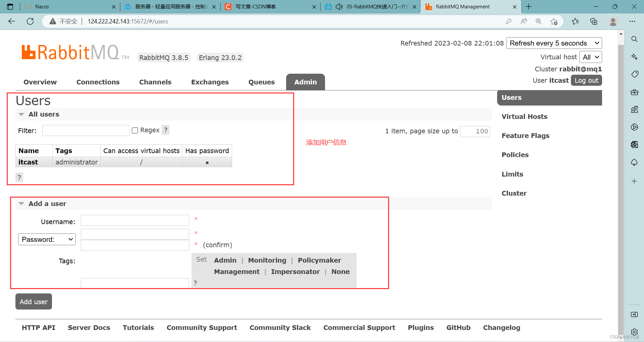644x342 pixels.
Task: Open Policies in the admin sidebar
Action: pyautogui.click(x=515, y=155)
